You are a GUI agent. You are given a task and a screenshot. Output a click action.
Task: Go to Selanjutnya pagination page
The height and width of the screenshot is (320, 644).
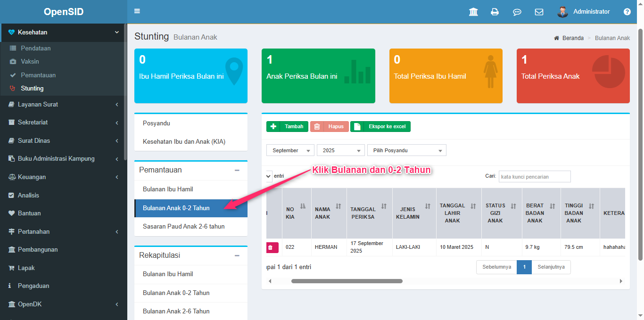[551, 267]
